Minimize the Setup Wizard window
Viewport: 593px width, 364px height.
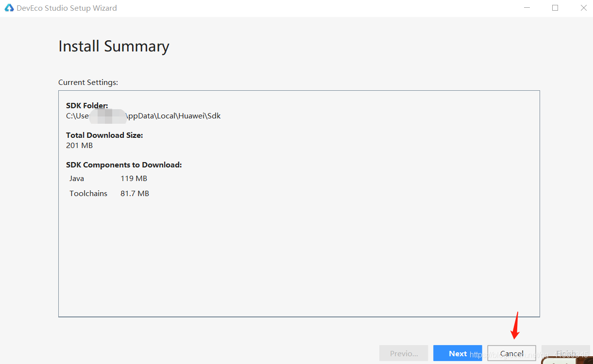pos(526,8)
